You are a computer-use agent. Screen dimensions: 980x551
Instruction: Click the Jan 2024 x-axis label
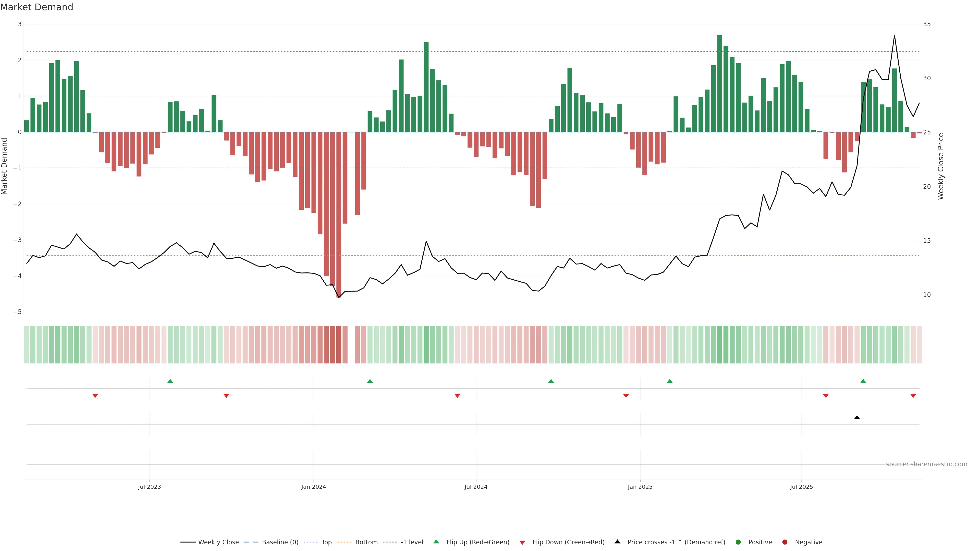[313, 487]
